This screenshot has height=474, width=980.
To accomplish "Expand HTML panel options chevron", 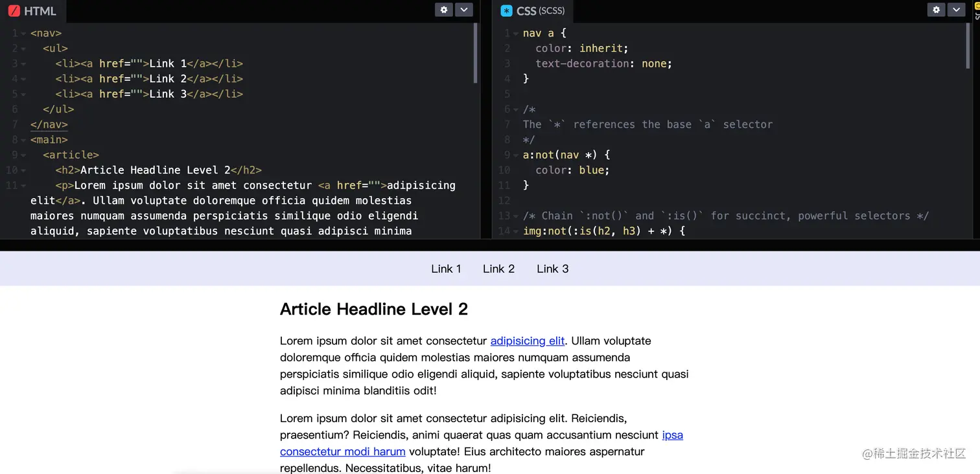I will [x=464, y=10].
